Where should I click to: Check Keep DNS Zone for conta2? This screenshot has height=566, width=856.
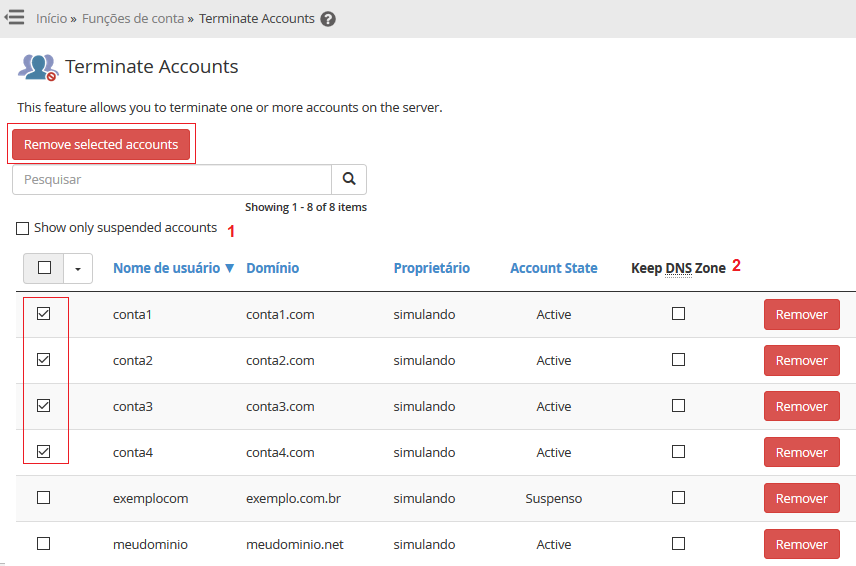click(679, 360)
